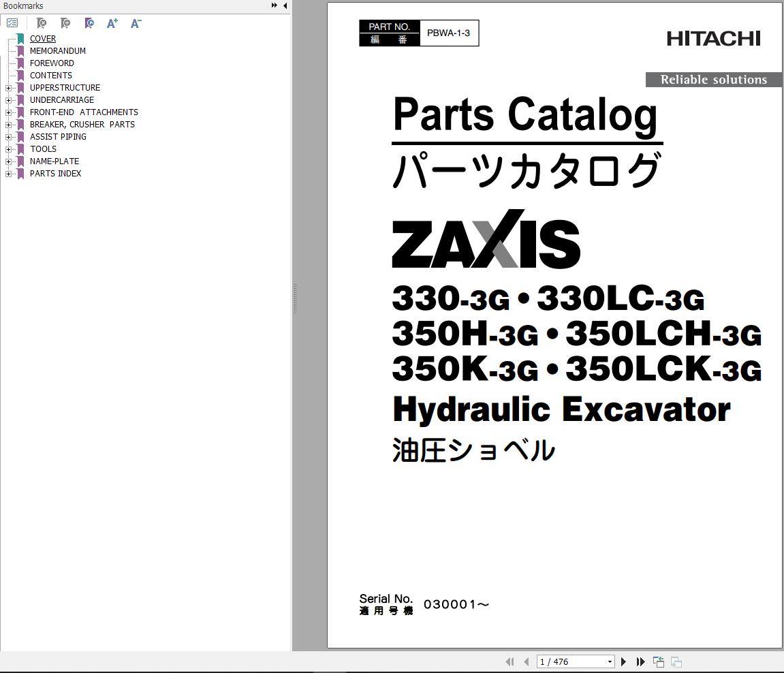The height and width of the screenshot is (673, 784).
Task: Expand the FRONT-END ATTACHMENTS bookmark
Action: pos(8,112)
